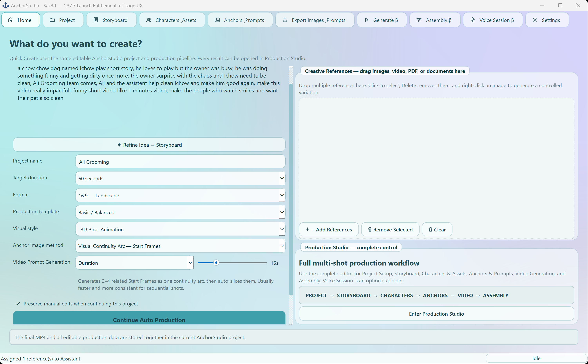The image size is (588, 364).
Task: Click the sparkle icon on Refine Idea
Action: click(119, 145)
